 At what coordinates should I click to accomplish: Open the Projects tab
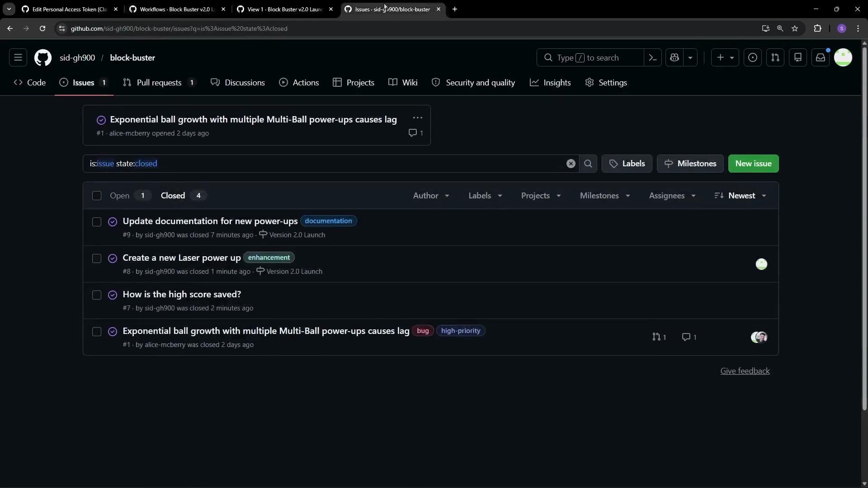coord(354,83)
